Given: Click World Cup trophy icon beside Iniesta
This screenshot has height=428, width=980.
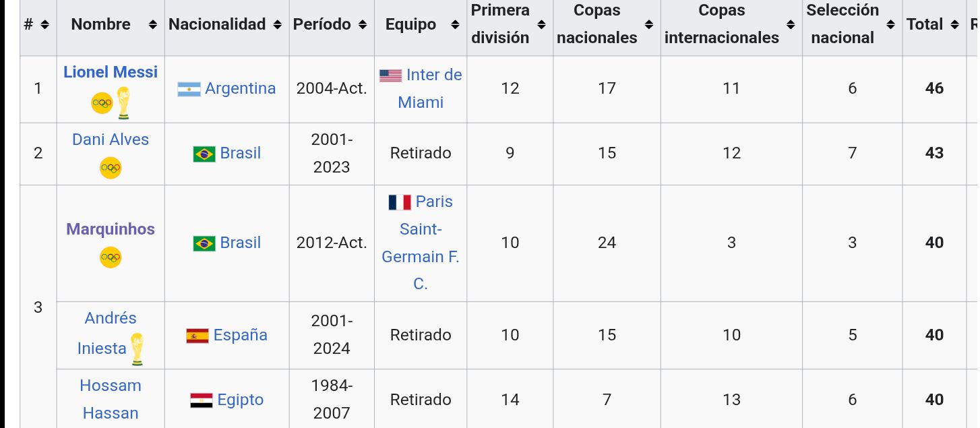Looking at the screenshot, I should tap(137, 349).
